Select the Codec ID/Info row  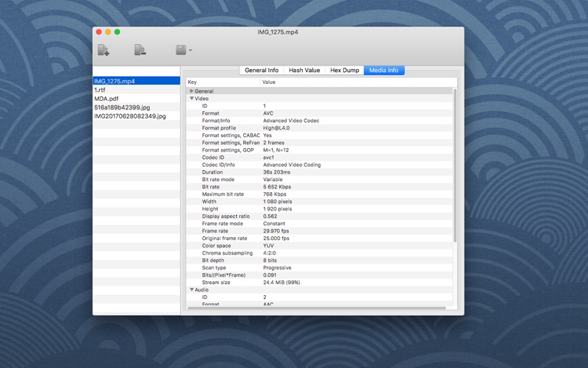click(x=320, y=164)
